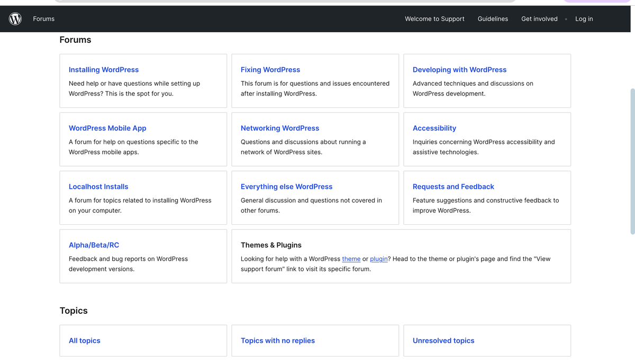The height and width of the screenshot is (364, 635).
Task: Open the Localhost Installs forum
Action: coord(98,187)
